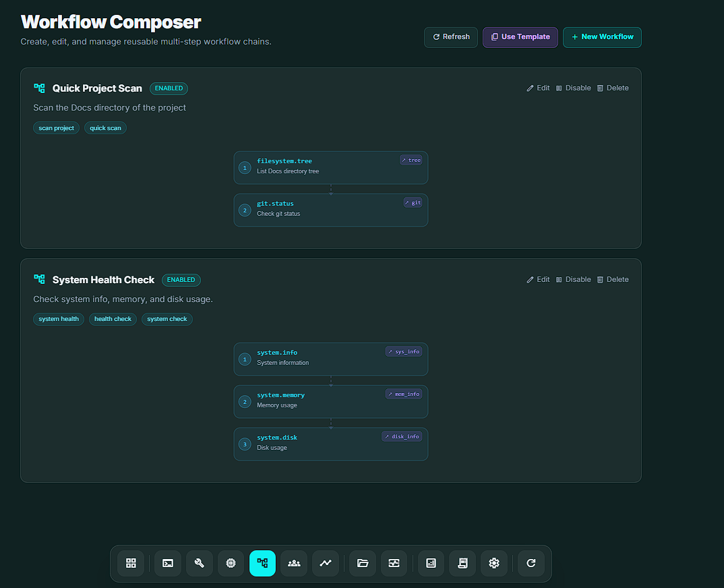The width and height of the screenshot is (724, 588).
Task: Open the processor chip icon in dock
Action: point(231,563)
